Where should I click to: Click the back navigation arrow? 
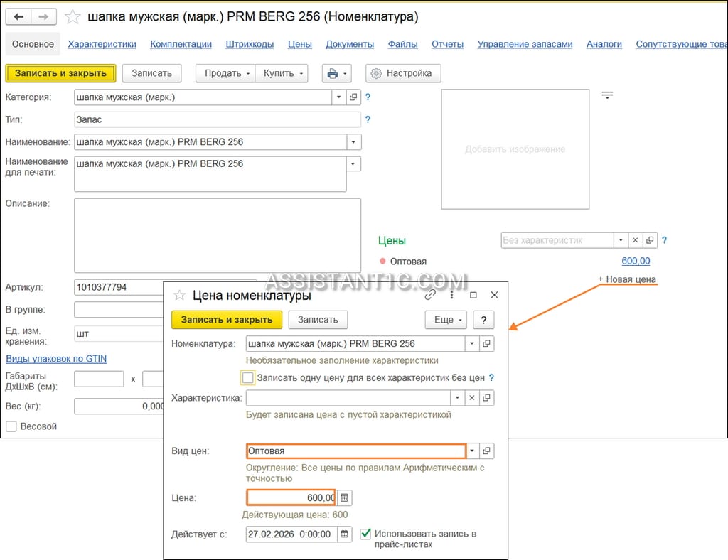(18, 17)
